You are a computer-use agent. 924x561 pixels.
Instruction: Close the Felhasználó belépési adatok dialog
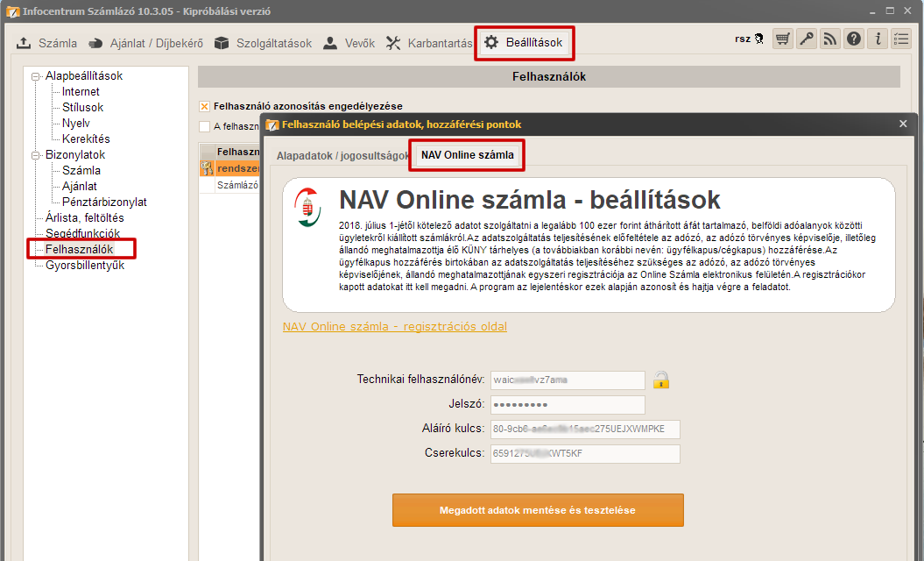pos(903,124)
